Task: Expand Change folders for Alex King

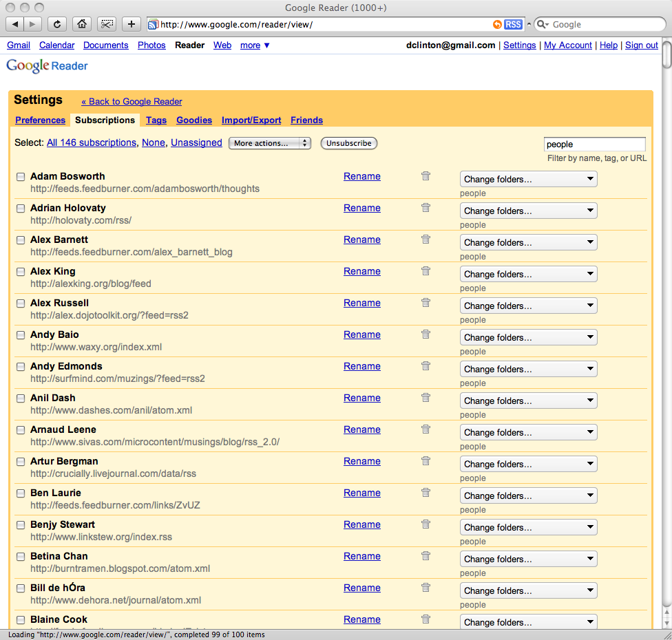Action: coord(528,274)
